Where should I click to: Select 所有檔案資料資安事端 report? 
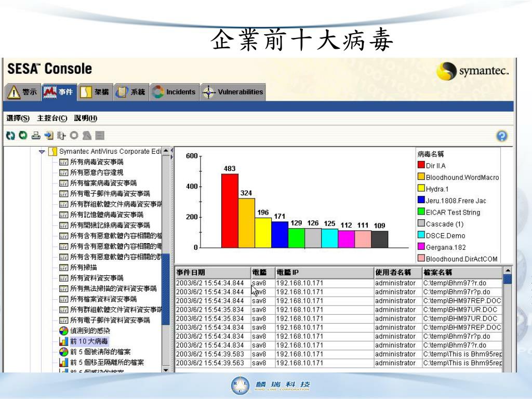pyautogui.click(x=103, y=299)
